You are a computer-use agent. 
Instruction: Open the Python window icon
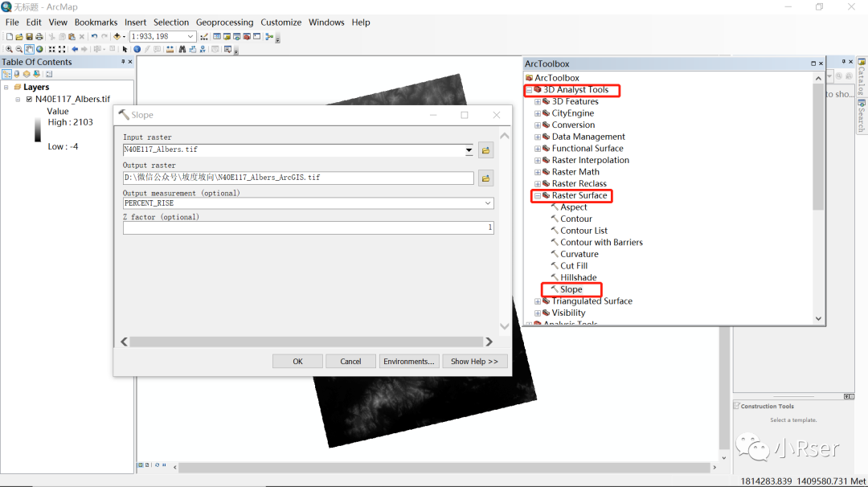tap(257, 36)
